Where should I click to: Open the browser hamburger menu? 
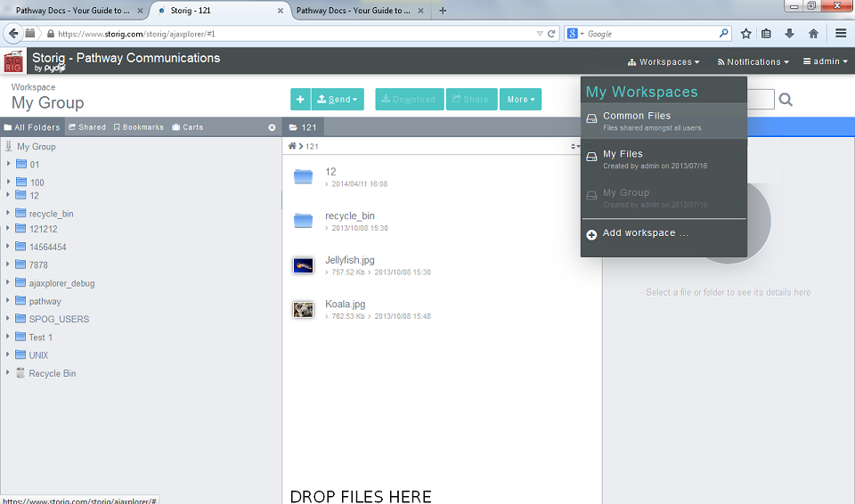point(841,33)
